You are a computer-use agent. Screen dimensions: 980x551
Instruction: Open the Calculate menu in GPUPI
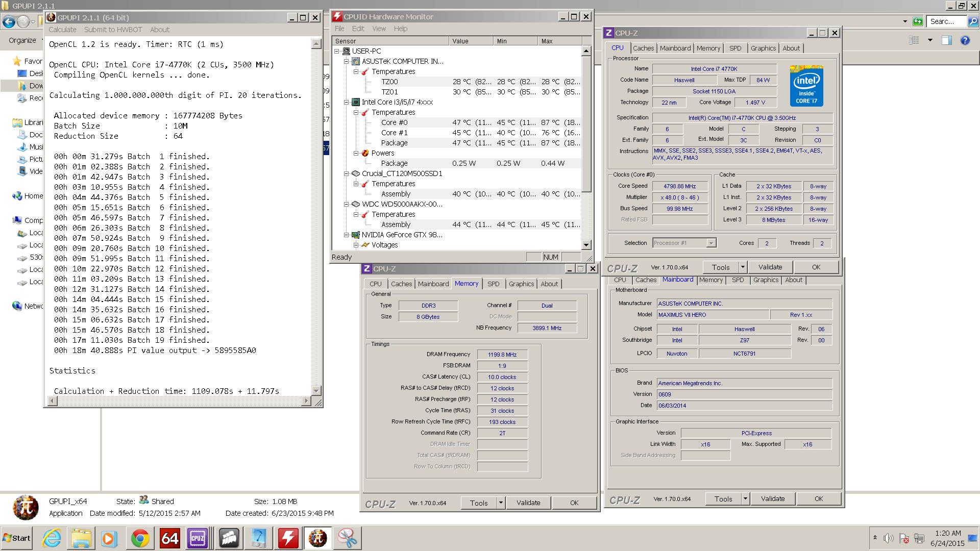[62, 30]
